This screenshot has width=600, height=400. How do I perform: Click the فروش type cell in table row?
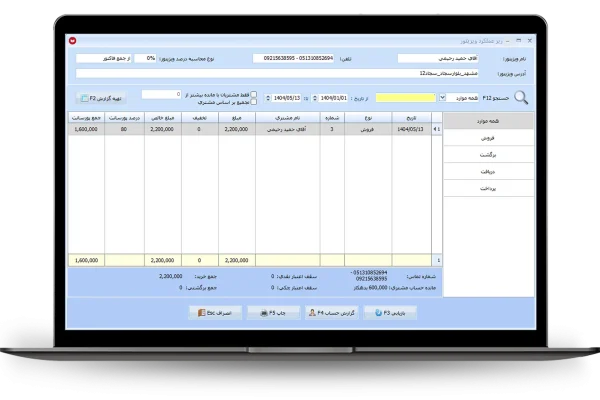(x=368, y=129)
